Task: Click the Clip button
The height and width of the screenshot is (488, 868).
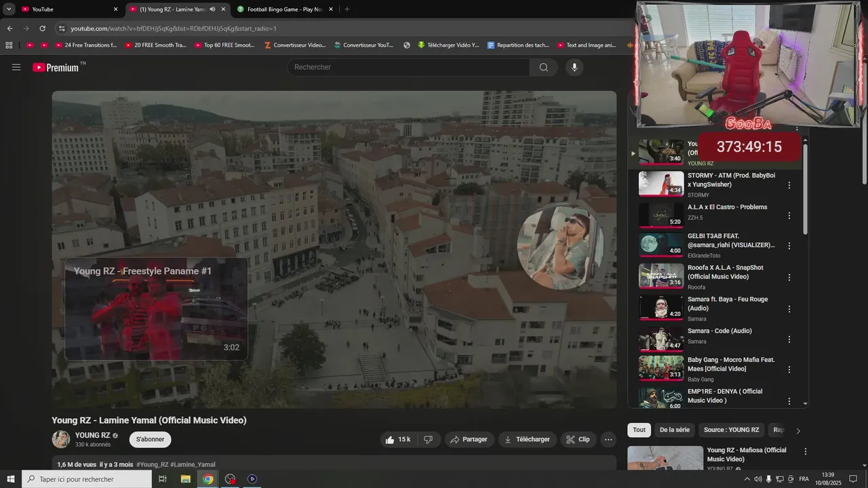Action: pyautogui.click(x=578, y=439)
